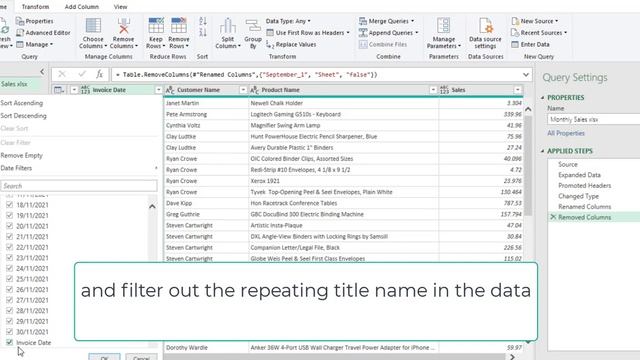Collapse the PROPERTIES section

[542, 98]
